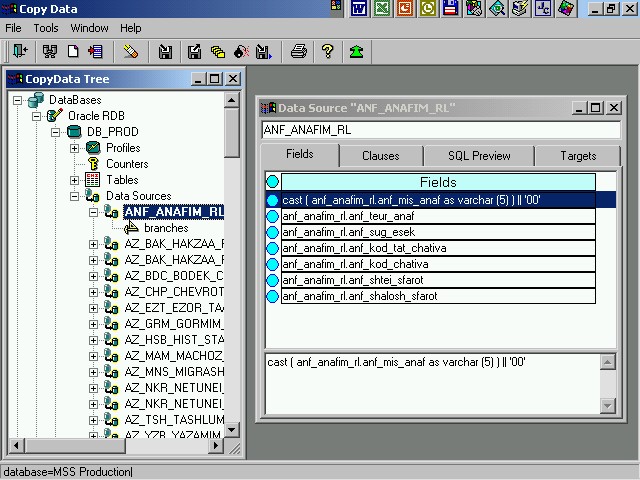Launch Microsoft Excel from the Office shortcut bar
The width and height of the screenshot is (640, 480).
382,9
